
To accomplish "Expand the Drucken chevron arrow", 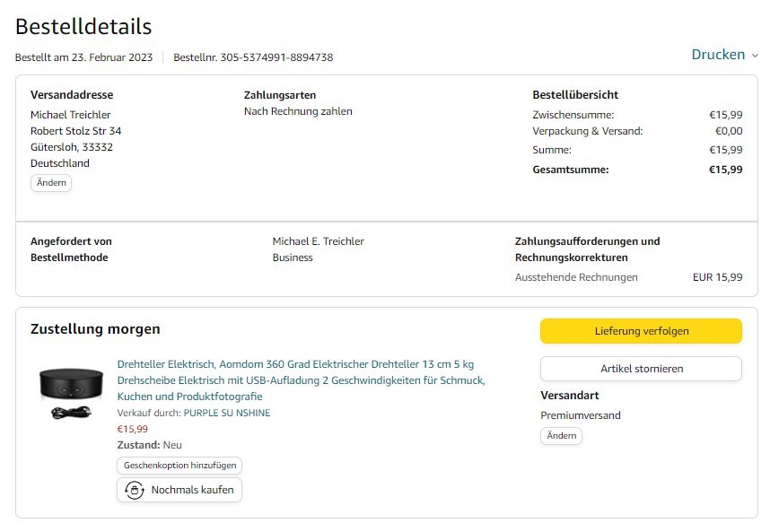I will click(755, 56).
